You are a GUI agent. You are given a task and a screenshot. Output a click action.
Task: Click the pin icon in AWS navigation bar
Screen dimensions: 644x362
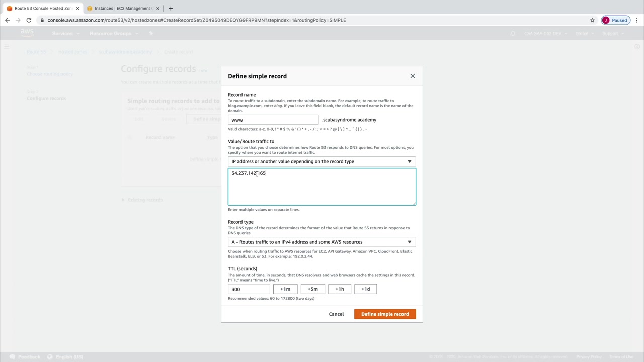[151, 33]
